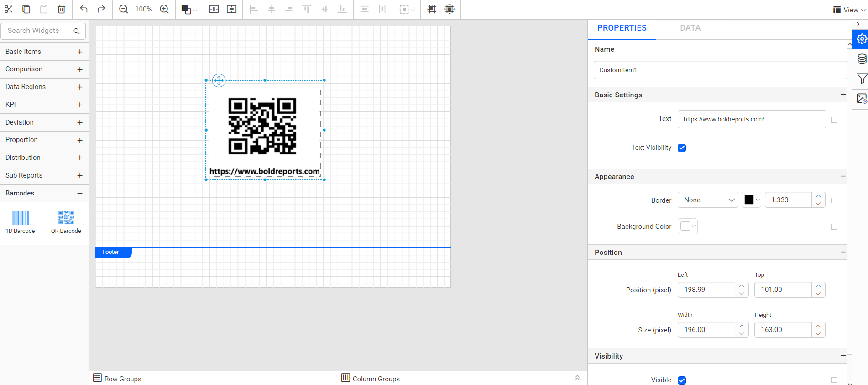Open the bring-to-front order dropdown
868x385 pixels.
click(189, 10)
